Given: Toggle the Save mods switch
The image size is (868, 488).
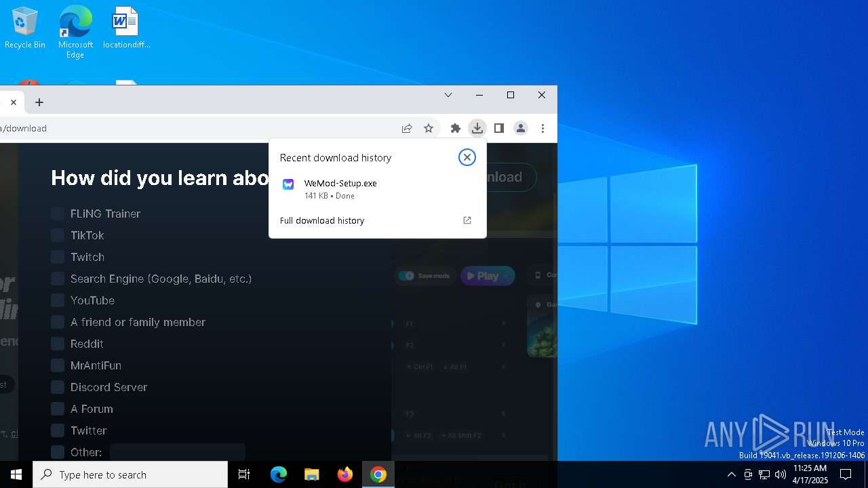Looking at the screenshot, I should [x=406, y=276].
